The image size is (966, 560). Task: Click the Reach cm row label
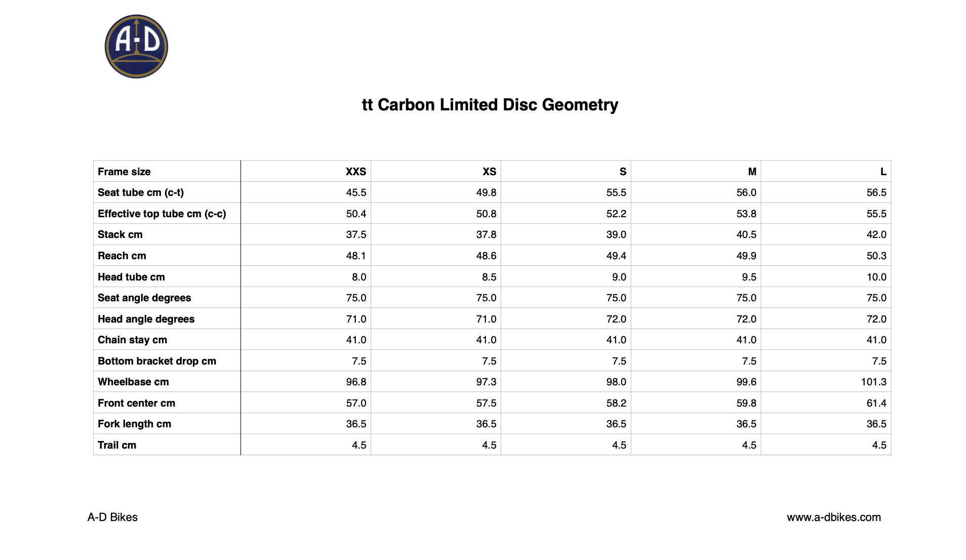click(x=122, y=256)
